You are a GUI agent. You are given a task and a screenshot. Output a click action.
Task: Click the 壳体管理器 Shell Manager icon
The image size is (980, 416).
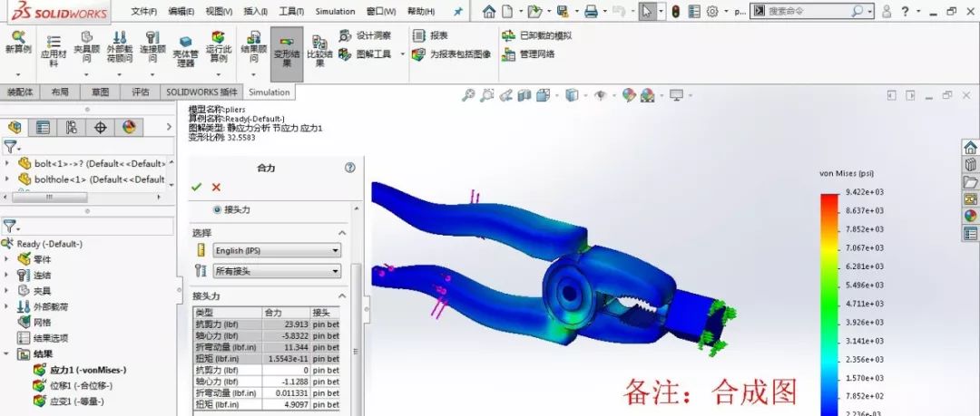185,52
